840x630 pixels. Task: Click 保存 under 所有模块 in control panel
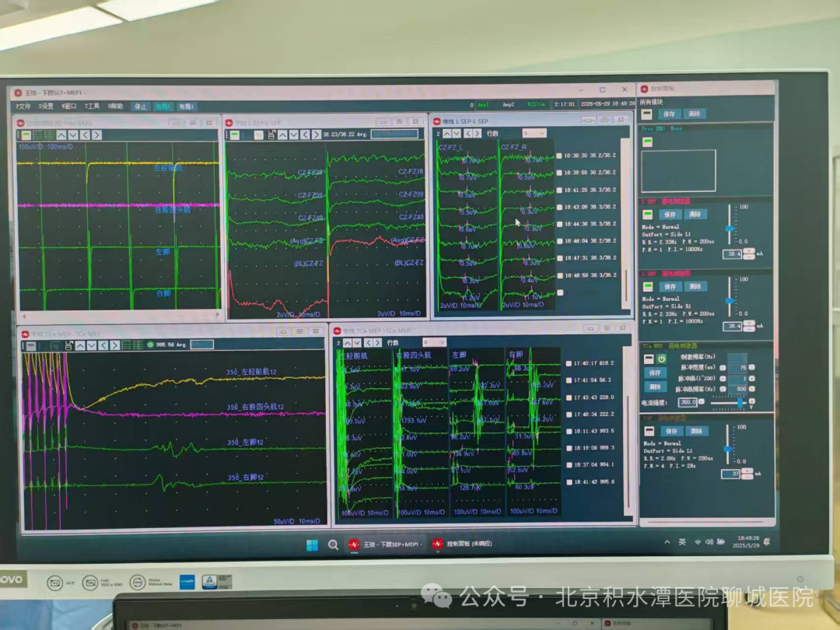click(x=670, y=114)
